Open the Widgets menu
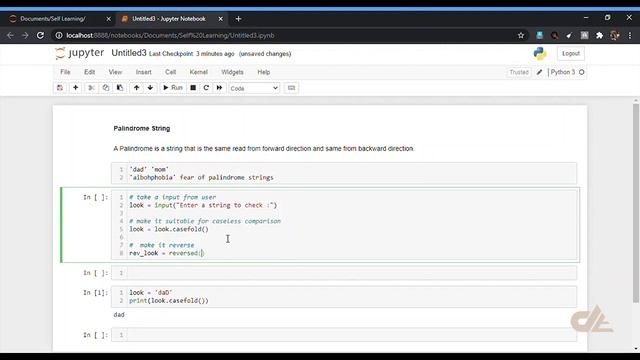This screenshot has width=640, height=360. tap(232, 72)
